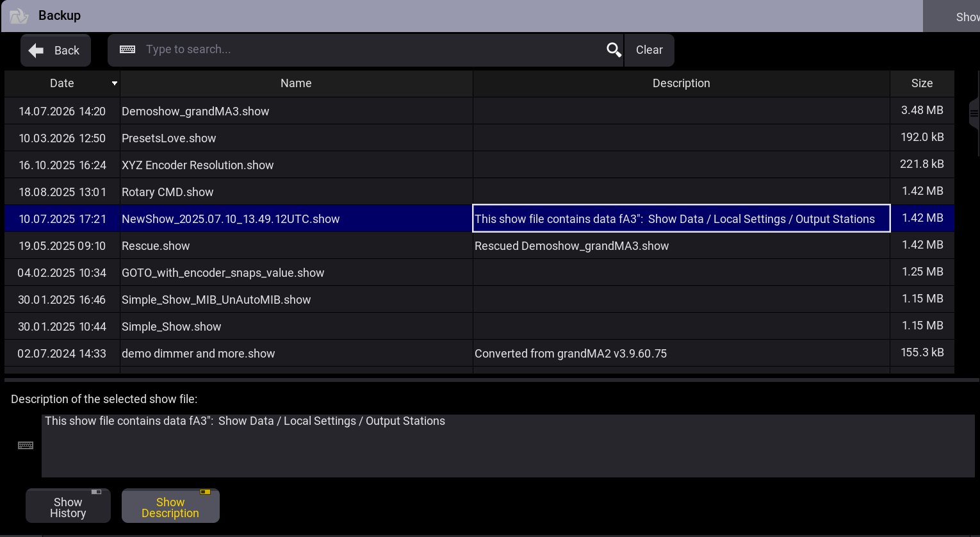The width and height of the screenshot is (980, 537).
Task: Sort by Name column header
Action: [296, 83]
